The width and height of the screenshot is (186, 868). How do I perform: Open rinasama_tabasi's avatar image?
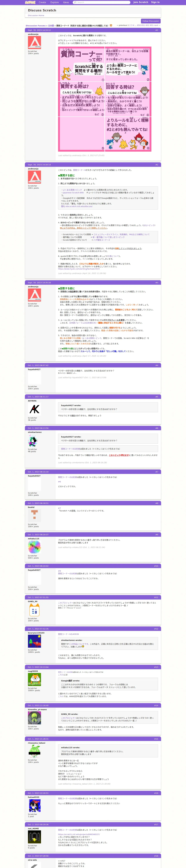(34, 751)
